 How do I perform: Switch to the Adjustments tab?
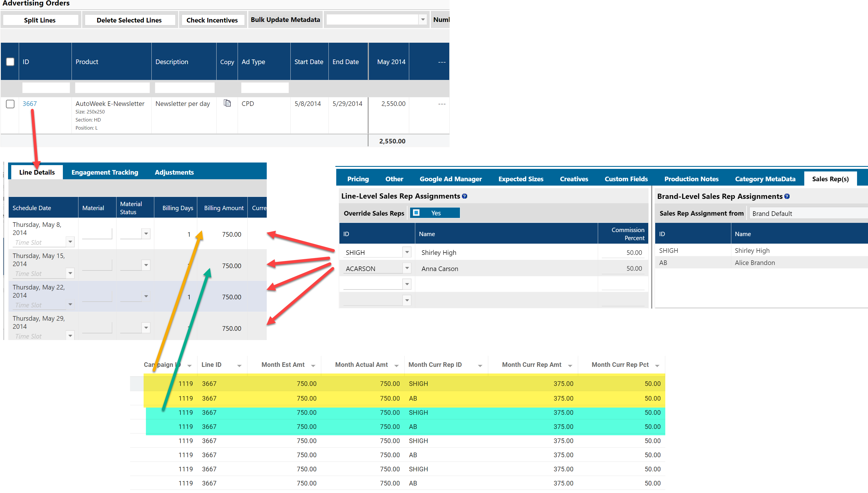(x=174, y=172)
